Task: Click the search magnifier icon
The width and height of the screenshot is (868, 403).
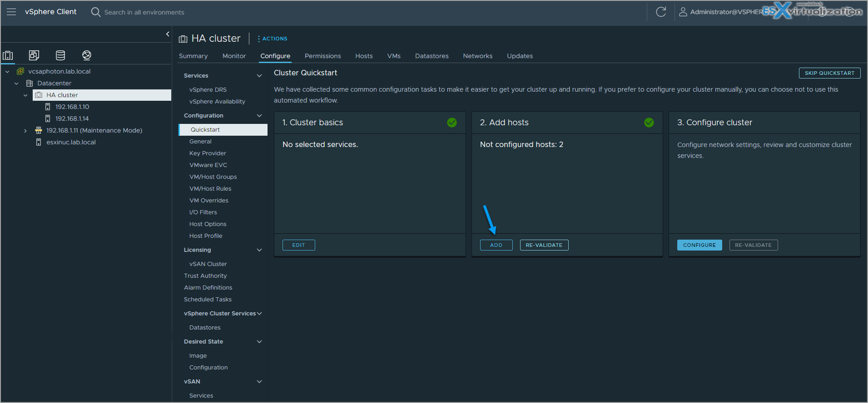Action: pyautogui.click(x=95, y=12)
